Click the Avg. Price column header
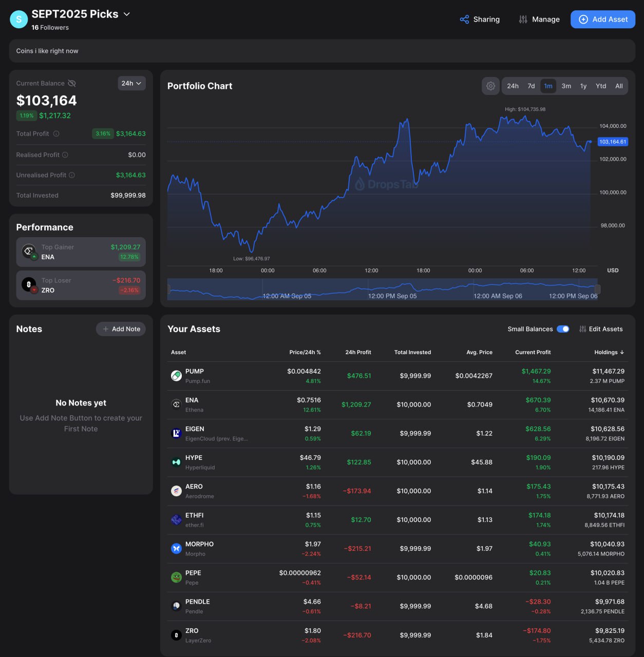Image resolution: width=644 pixels, height=657 pixels. coord(479,352)
